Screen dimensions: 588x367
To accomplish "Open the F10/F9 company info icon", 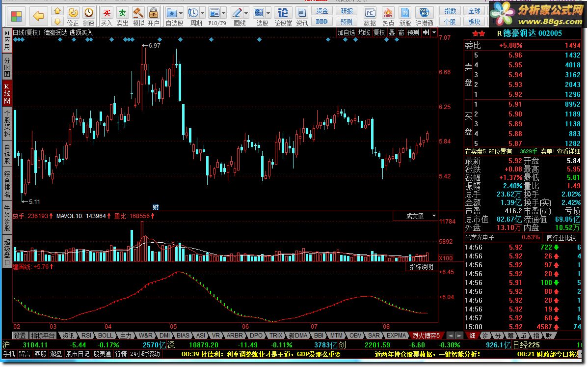I will (214, 17).
